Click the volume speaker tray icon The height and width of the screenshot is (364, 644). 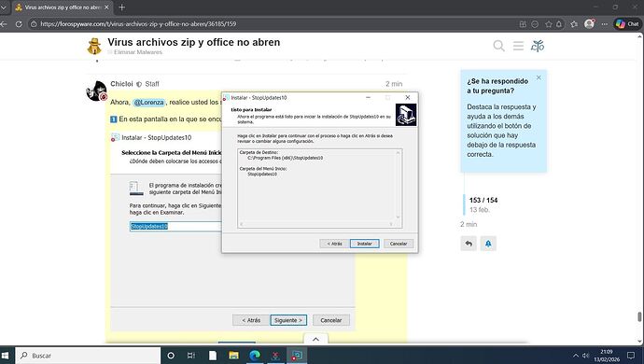point(586,356)
